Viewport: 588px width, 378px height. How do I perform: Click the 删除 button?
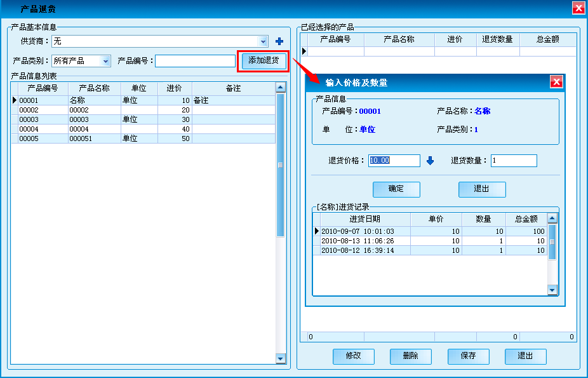410,356
